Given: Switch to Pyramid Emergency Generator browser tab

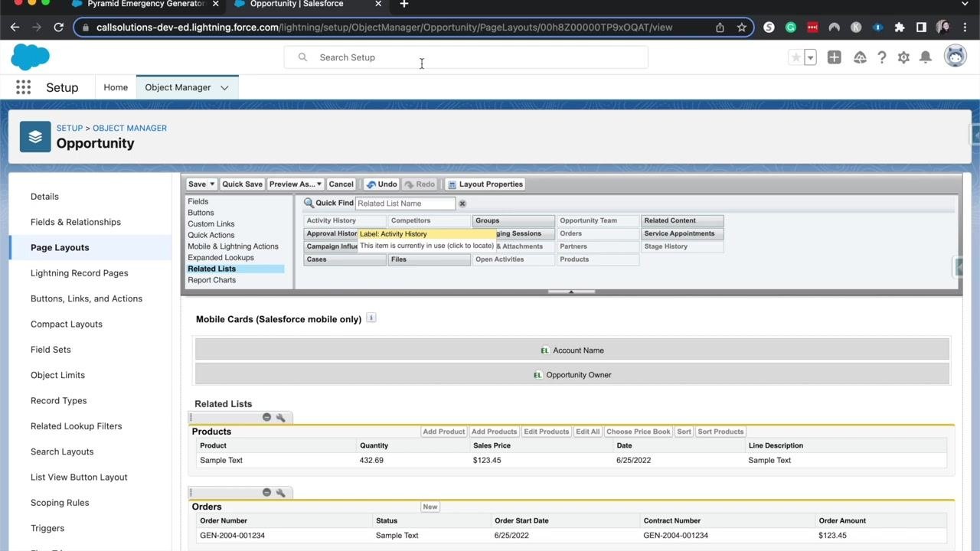Looking at the screenshot, I should (x=144, y=4).
